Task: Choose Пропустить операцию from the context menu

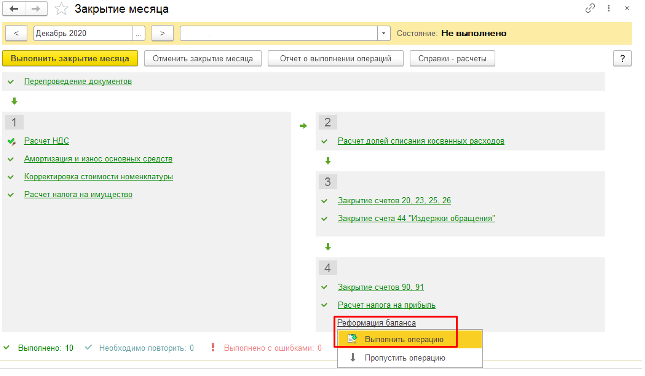Action: click(x=410, y=358)
